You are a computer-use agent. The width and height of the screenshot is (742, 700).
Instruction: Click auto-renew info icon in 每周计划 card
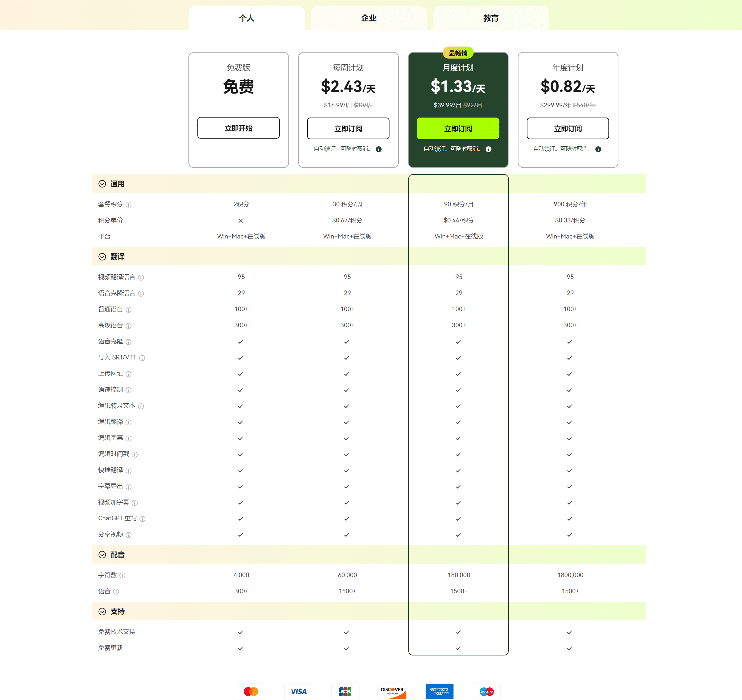coord(379,149)
